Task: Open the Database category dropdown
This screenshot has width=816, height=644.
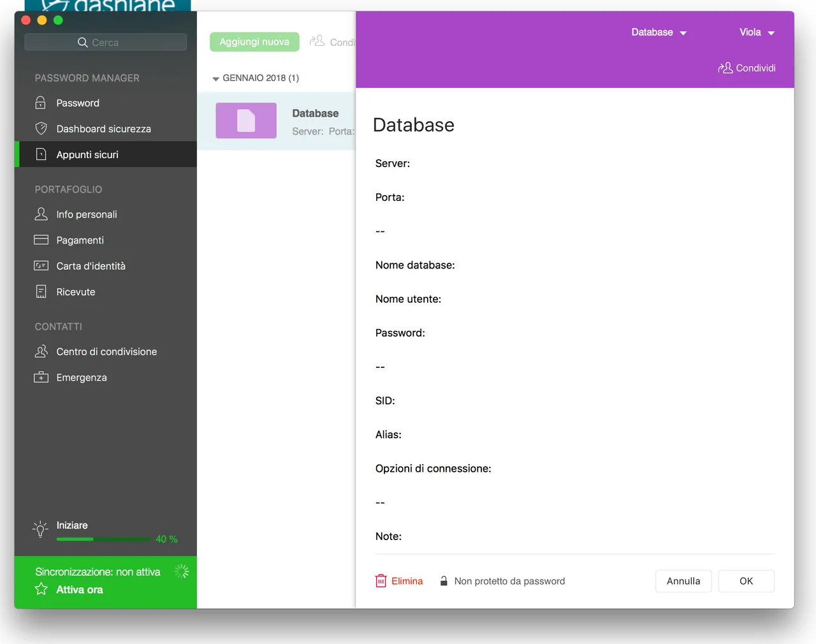Action: [659, 32]
